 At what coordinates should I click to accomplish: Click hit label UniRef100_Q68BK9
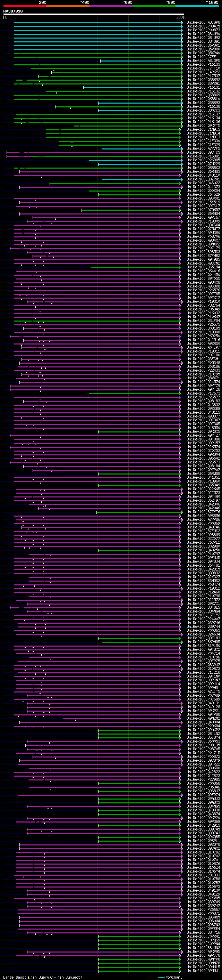tap(203, 95)
